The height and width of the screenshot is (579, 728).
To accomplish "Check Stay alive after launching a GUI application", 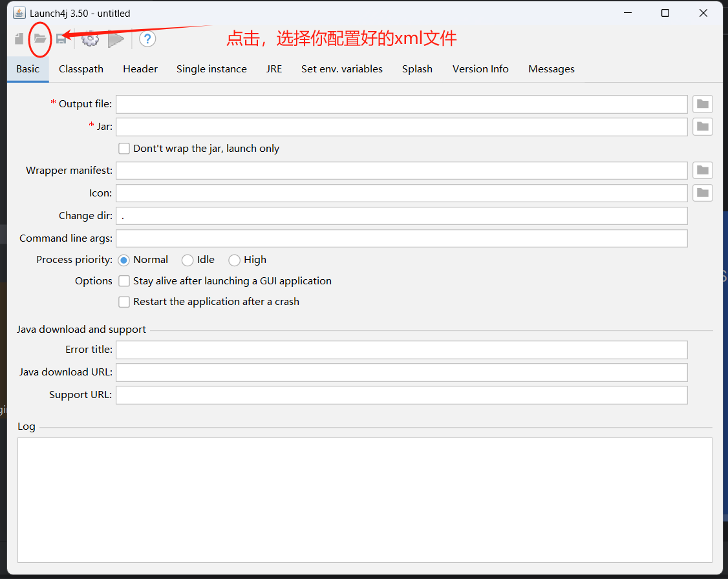I will click(x=124, y=281).
